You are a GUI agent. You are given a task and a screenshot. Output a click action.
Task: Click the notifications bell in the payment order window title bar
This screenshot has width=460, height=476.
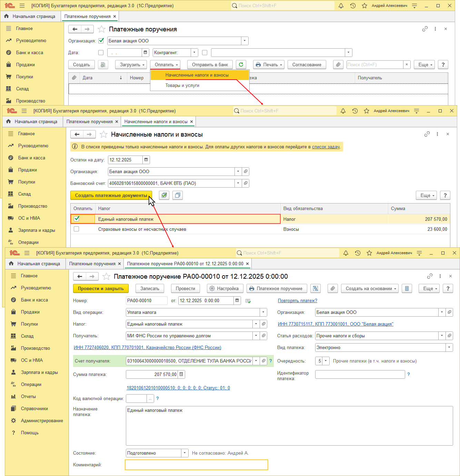[346, 253]
